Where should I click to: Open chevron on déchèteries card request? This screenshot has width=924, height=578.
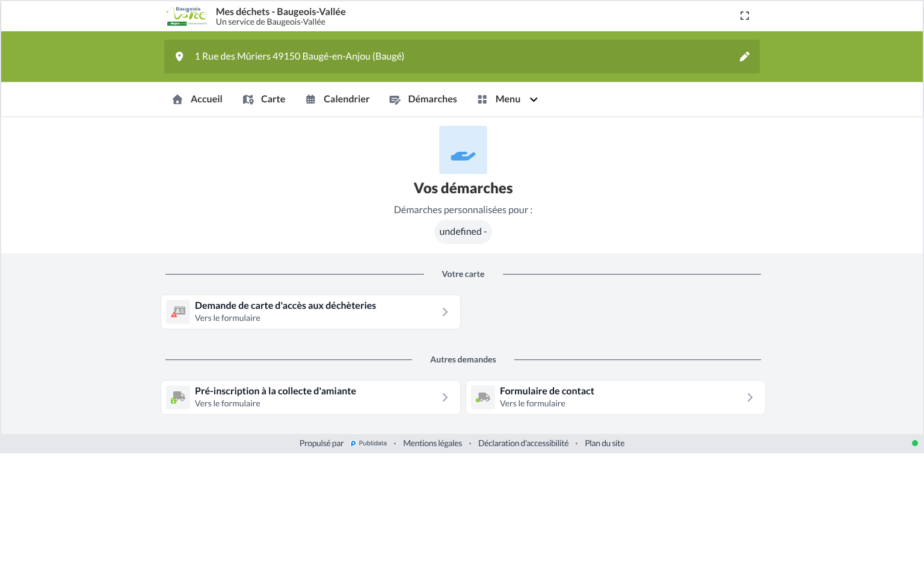pos(445,312)
